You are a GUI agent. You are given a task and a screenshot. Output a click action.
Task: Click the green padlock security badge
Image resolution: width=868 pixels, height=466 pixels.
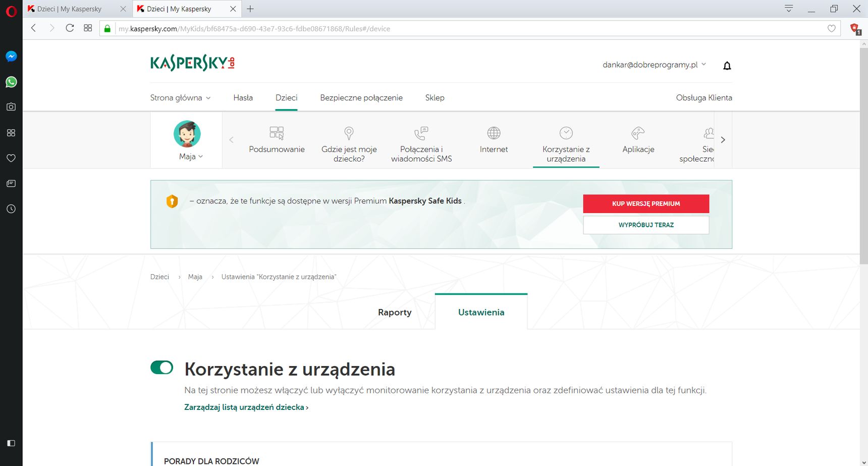[107, 29]
